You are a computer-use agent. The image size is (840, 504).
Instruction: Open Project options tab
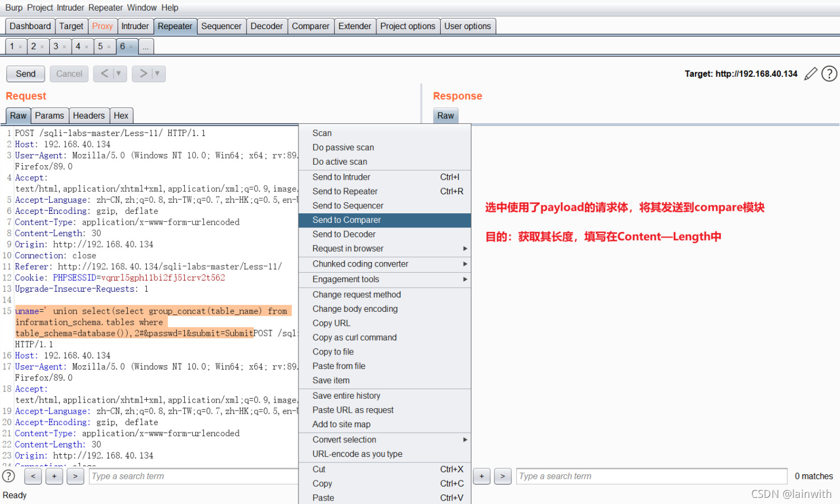coord(408,26)
